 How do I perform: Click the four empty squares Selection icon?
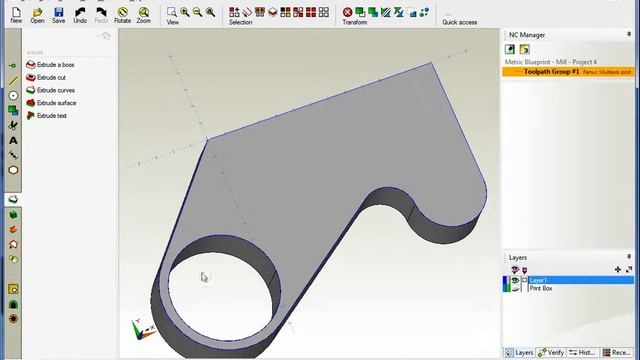[x=323, y=12]
